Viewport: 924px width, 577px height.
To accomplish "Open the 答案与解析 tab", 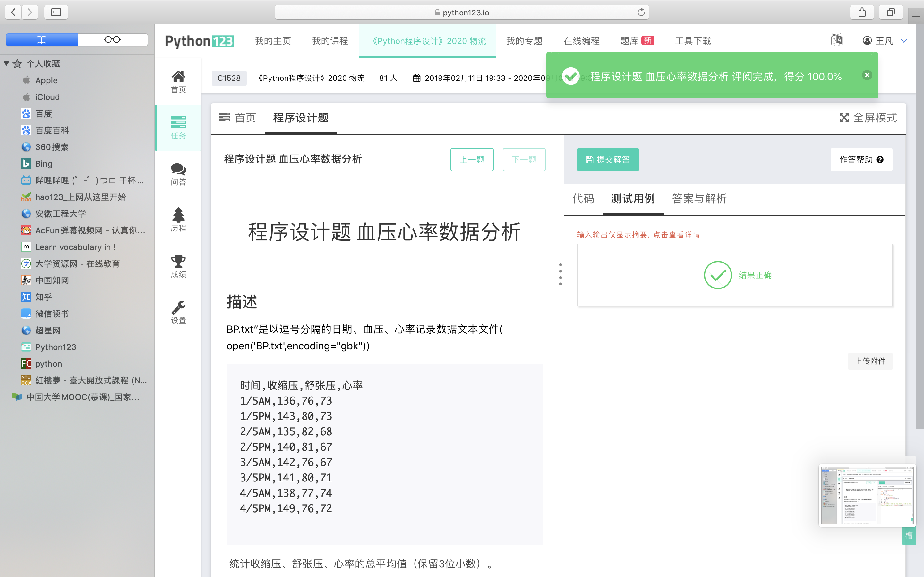I will click(x=699, y=198).
